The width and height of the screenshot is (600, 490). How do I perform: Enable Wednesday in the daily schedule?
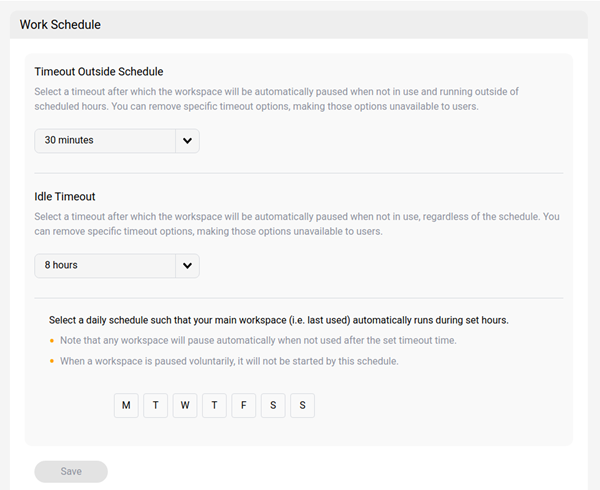click(185, 405)
